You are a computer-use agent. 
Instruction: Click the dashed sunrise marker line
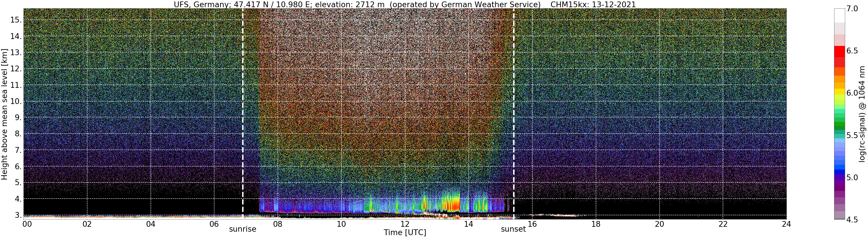pyautogui.click(x=243, y=114)
